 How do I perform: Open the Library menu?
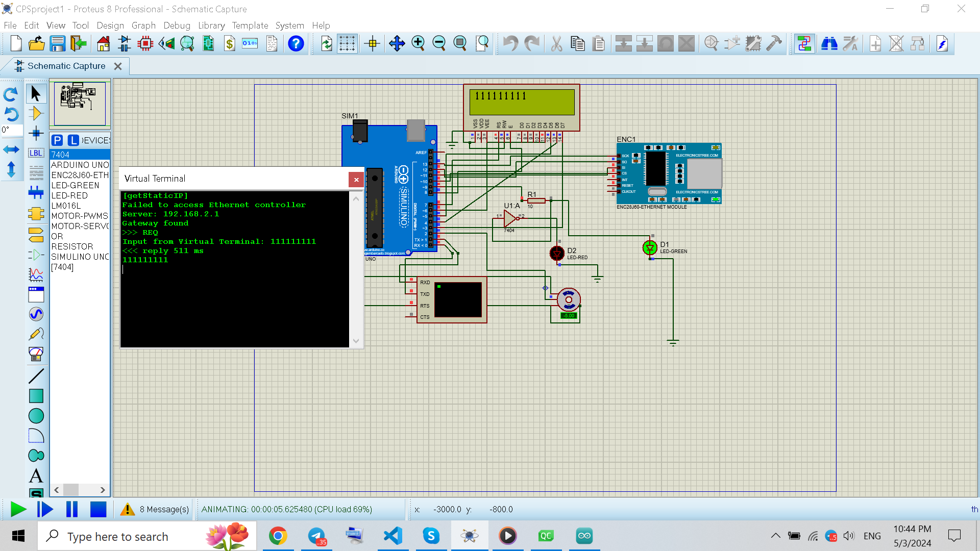[x=211, y=26]
